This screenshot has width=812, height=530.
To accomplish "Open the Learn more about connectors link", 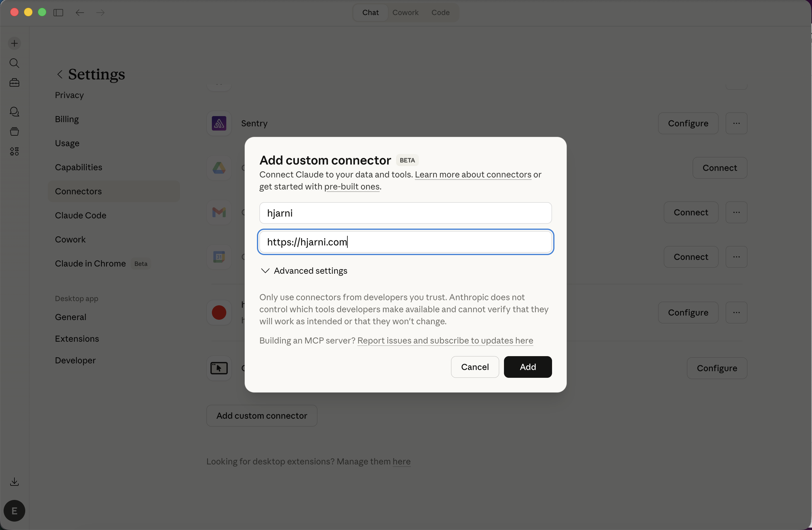I will coord(472,174).
